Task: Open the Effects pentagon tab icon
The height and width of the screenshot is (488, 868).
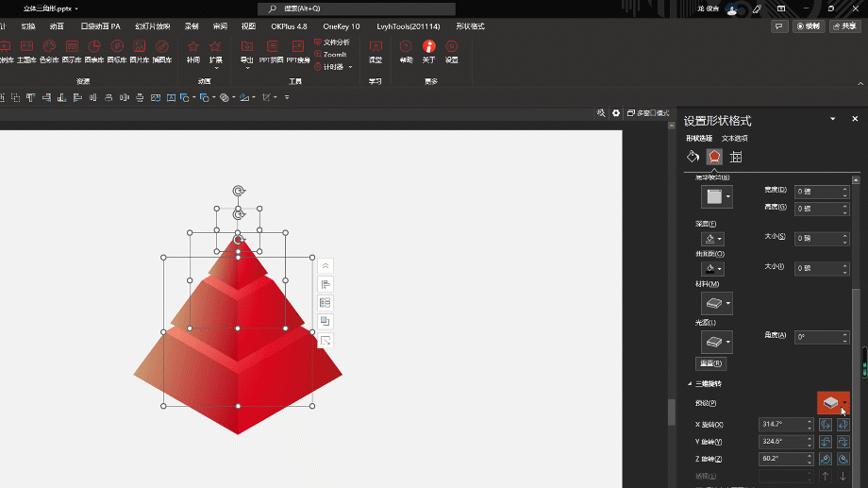Action: [x=714, y=157]
